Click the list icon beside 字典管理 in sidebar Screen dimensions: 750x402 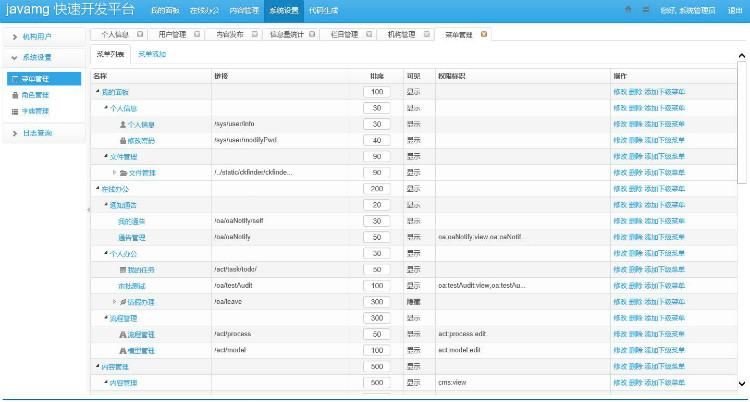click(15, 112)
